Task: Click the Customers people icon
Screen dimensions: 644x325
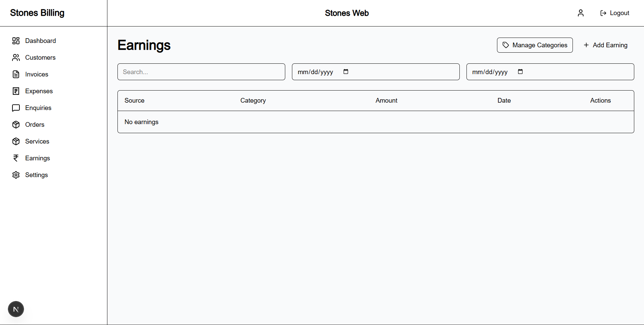Action: coord(16,58)
